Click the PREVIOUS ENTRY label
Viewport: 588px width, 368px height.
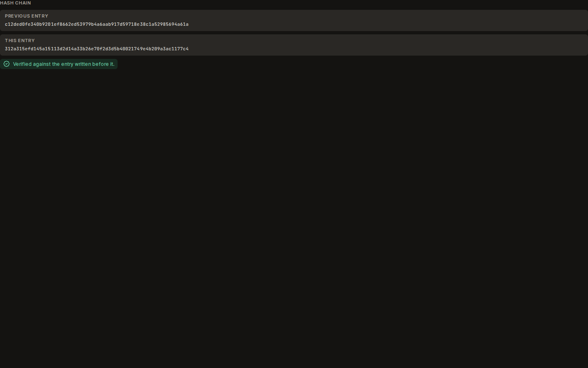pyautogui.click(x=27, y=16)
